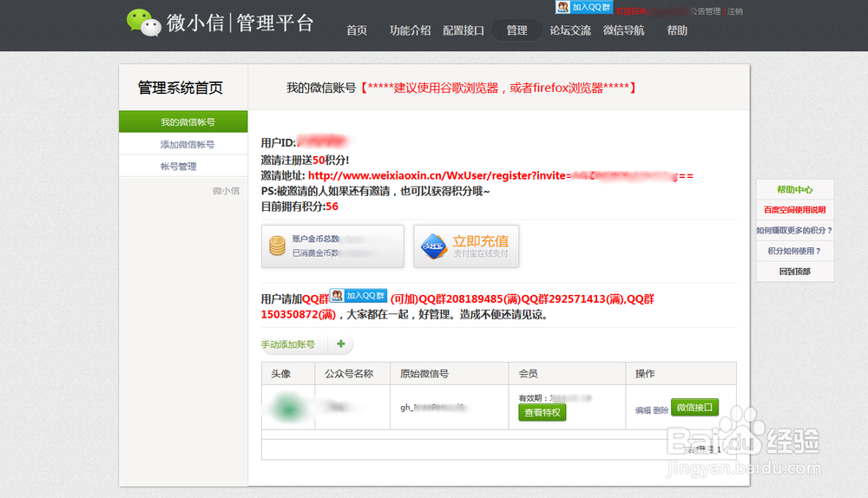Click the top header 加入QQ群 badge
Viewport: 868px width, 498px height.
[584, 7]
